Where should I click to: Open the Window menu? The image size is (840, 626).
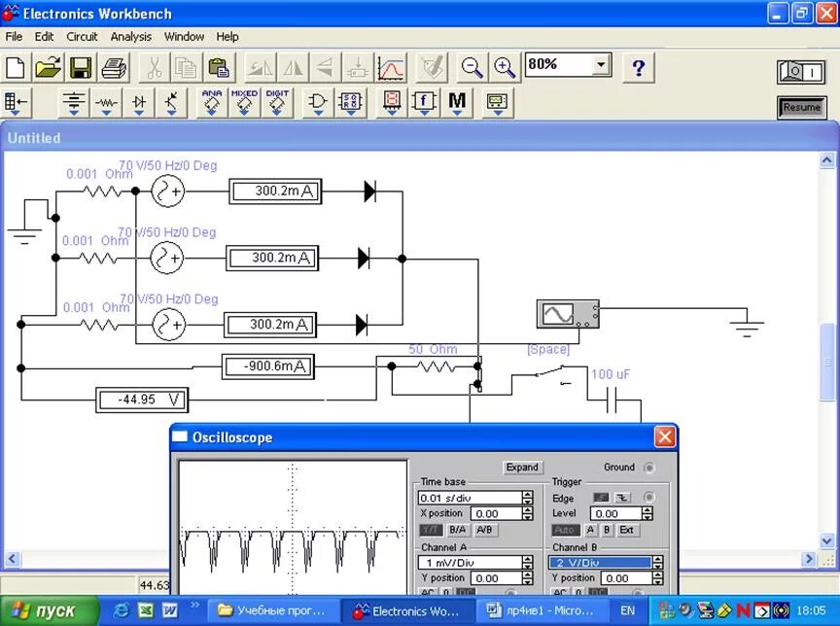point(184,36)
